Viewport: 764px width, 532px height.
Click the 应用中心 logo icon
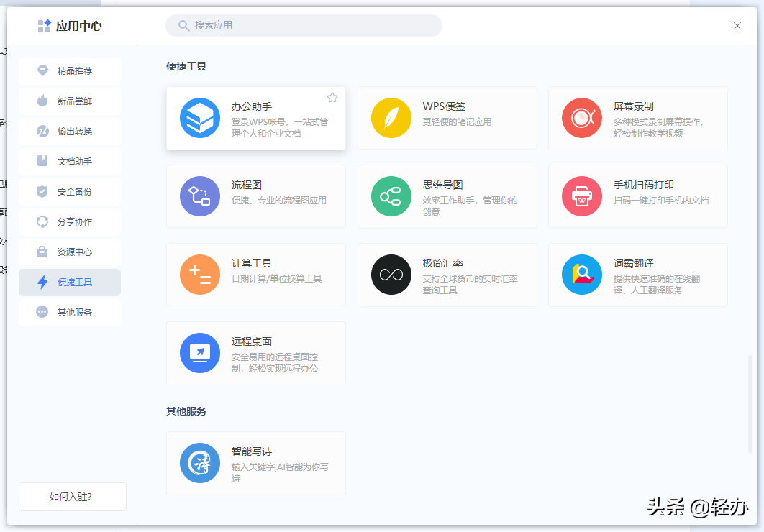coord(45,26)
